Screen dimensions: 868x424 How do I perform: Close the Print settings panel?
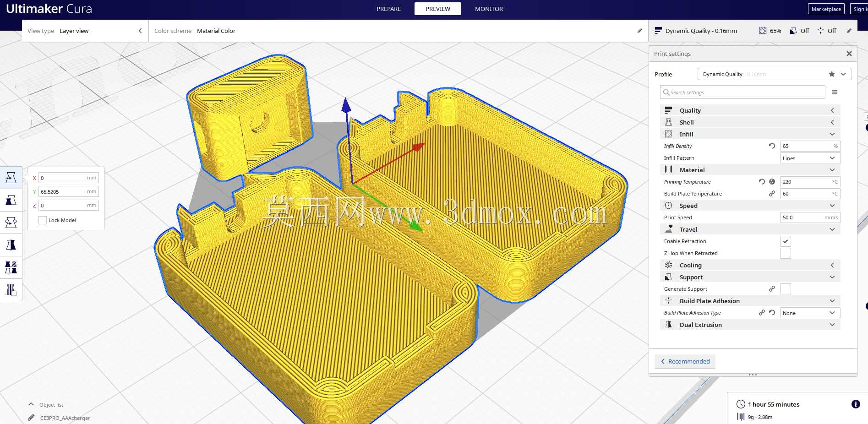point(849,54)
